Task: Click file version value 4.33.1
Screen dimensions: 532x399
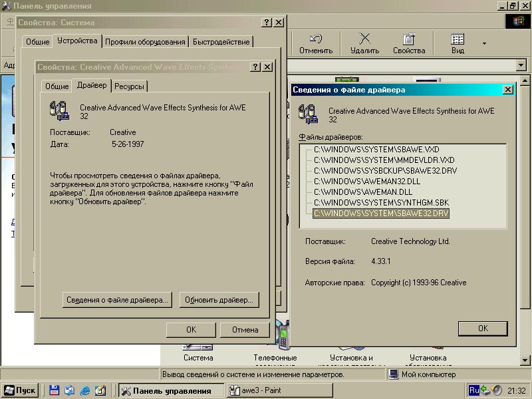Action: click(x=380, y=261)
